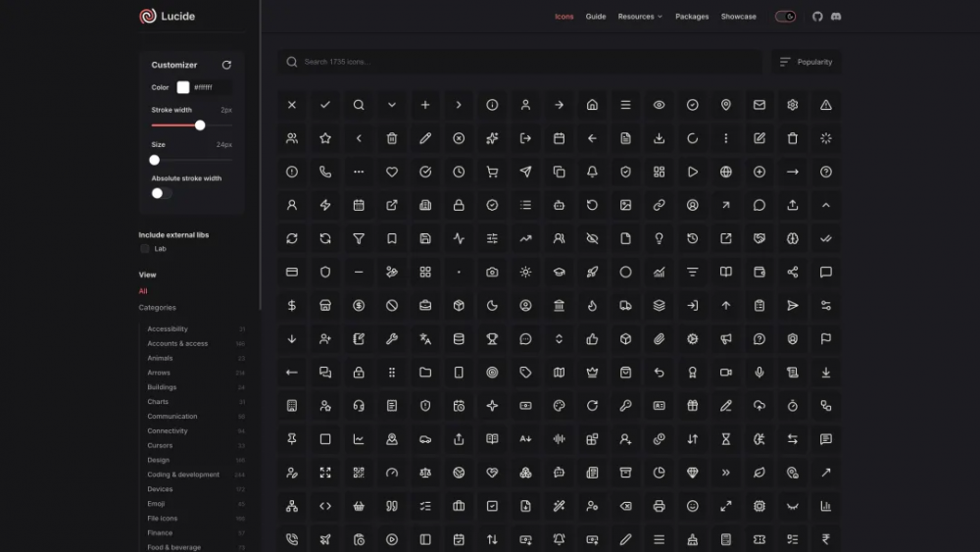Select the pencil icon in second row
Viewport: 980px width, 552px height.
[x=425, y=138]
